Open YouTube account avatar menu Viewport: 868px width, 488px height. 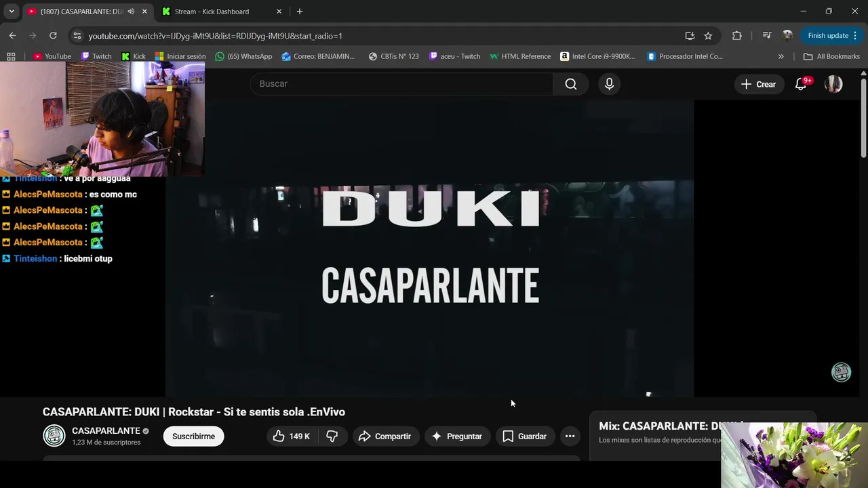[833, 84]
